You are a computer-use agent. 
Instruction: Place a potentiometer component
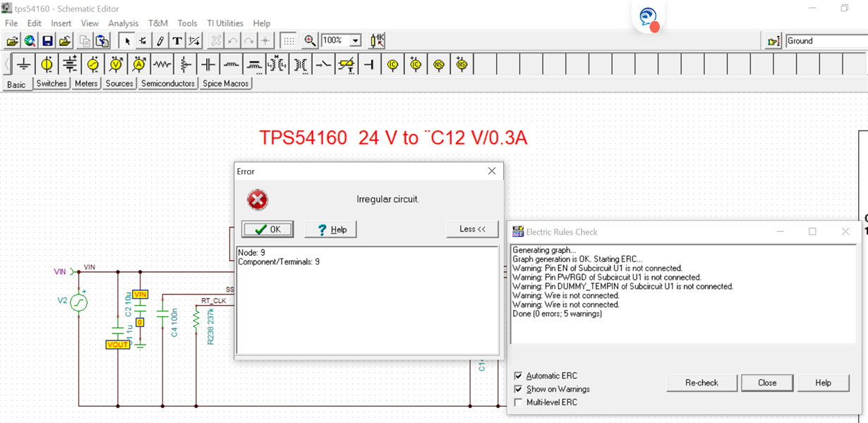coord(186,64)
